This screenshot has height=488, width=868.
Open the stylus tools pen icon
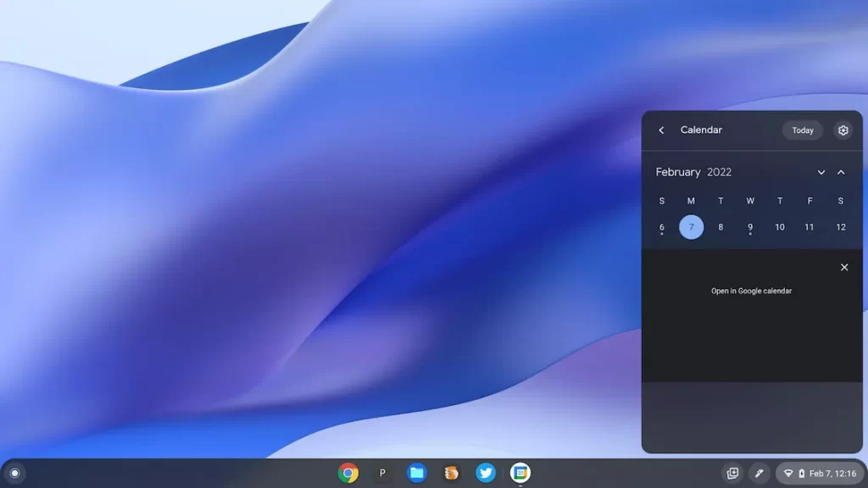[x=759, y=473]
